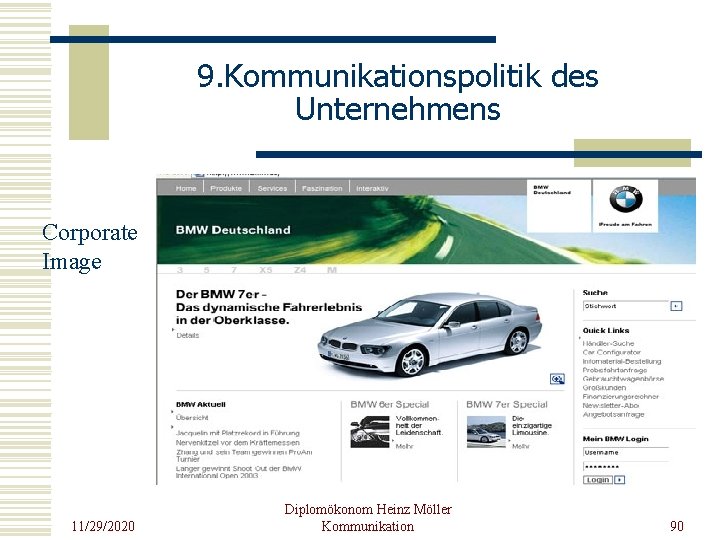Open Newsletter-Abo quick link
This screenshot has width=720, height=540.
pos(611,405)
